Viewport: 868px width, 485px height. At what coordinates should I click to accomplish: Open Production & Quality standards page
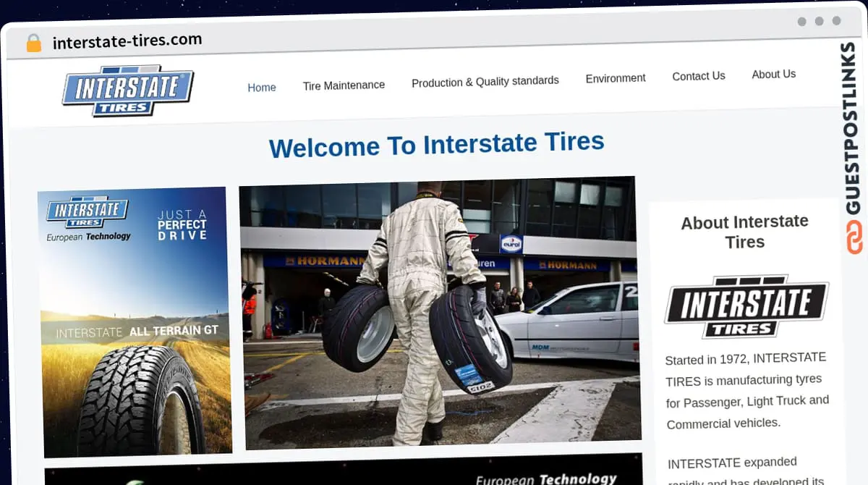[485, 82]
